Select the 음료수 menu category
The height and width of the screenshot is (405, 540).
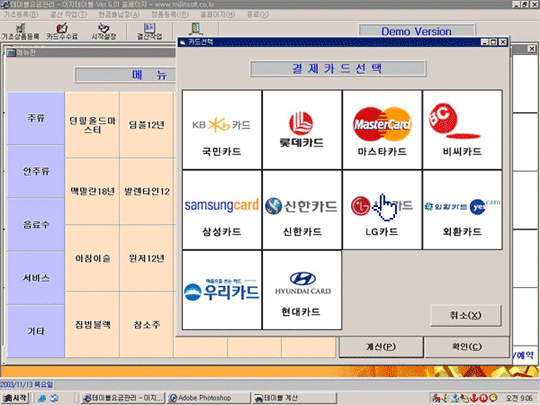[36, 225]
